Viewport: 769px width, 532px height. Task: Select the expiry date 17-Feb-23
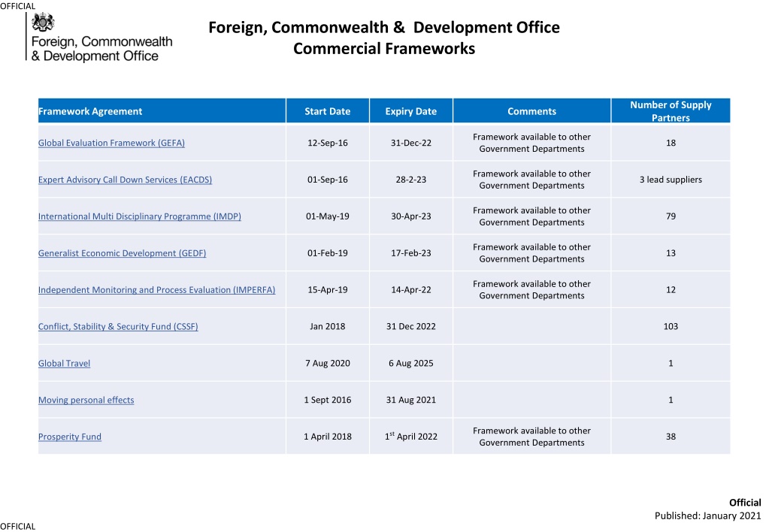(x=411, y=253)
